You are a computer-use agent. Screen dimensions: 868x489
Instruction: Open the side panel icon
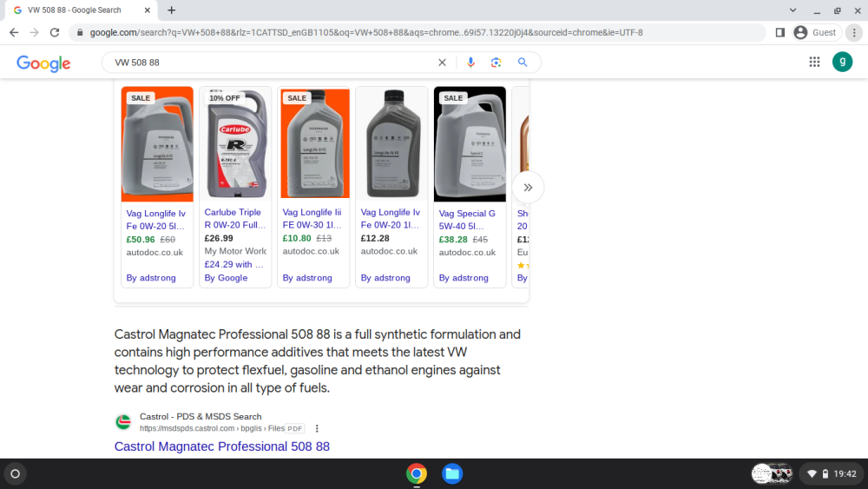tap(780, 33)
